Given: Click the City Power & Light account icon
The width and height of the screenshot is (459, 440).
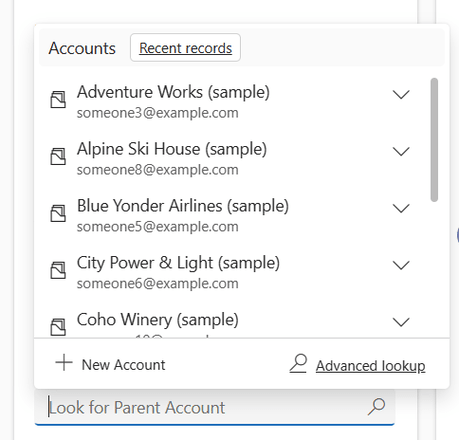Looking at the screenshot, I should pos(58,270).
